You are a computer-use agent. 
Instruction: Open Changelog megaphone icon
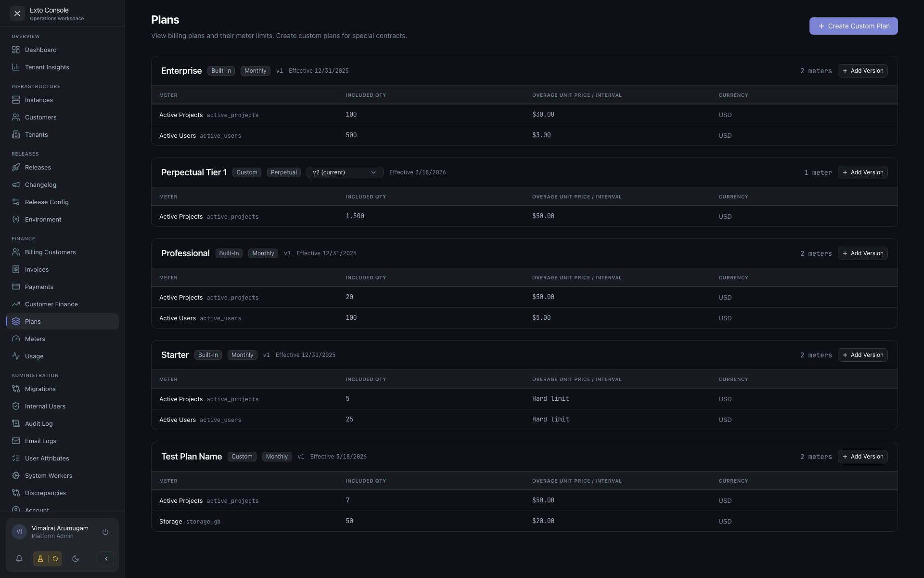point(16,184)
